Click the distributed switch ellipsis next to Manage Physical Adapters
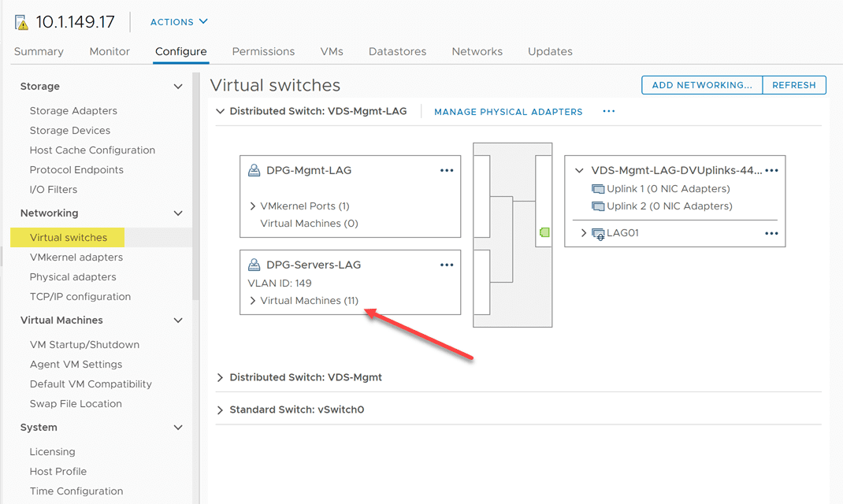This screenshot has height=504, width=843. pyautogui.click(x=608, y=111)
